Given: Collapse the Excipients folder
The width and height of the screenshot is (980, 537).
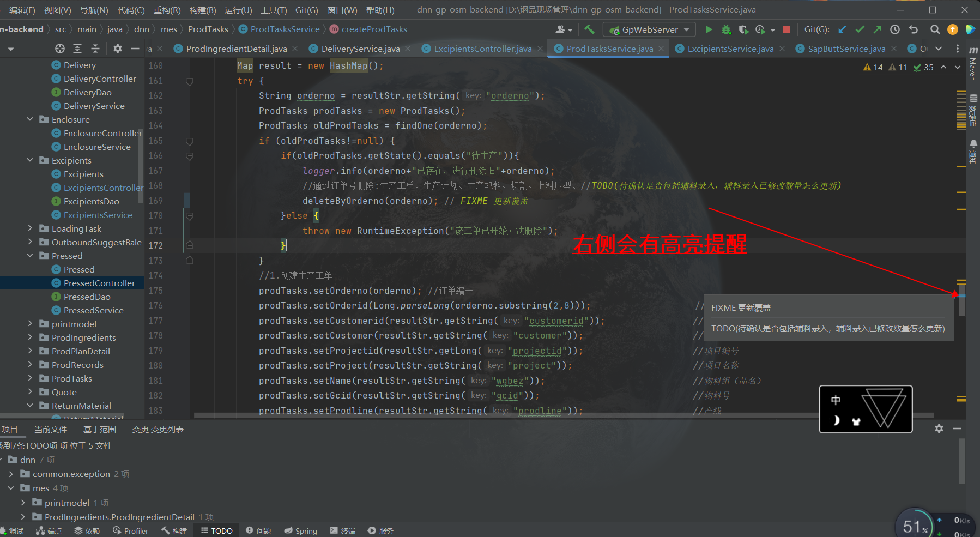Looking at the screenshot, I should click(30, 160).
